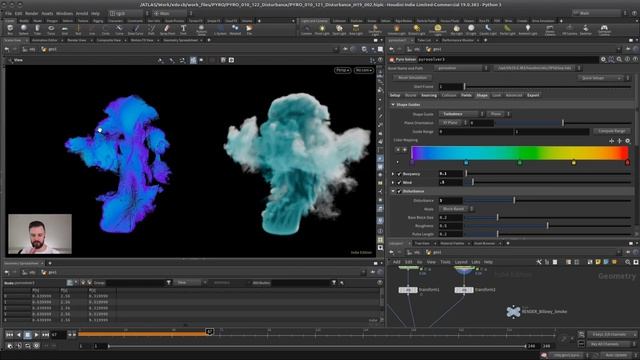Select the Spray Paint shelf tool
640x360 pixels.
click(167, 30)
